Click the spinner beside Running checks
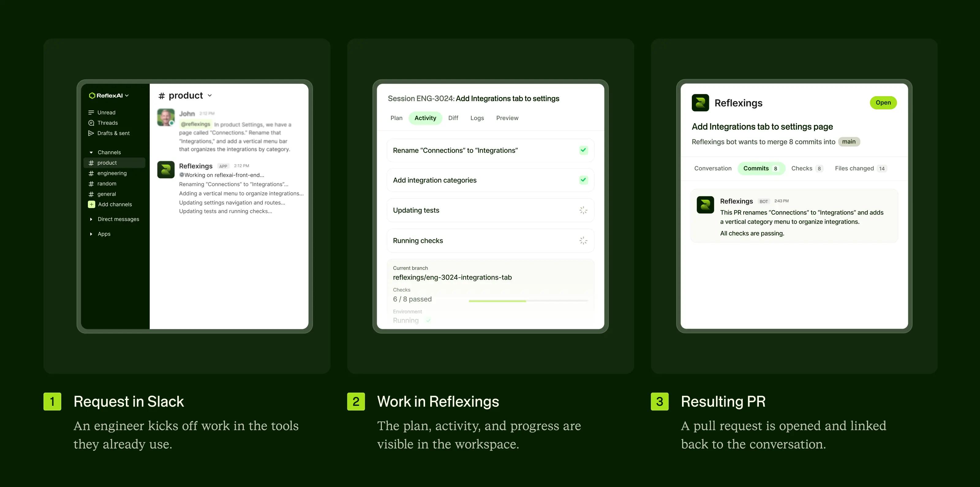Screen dimensions: 980x487 (x=583, y=240)
